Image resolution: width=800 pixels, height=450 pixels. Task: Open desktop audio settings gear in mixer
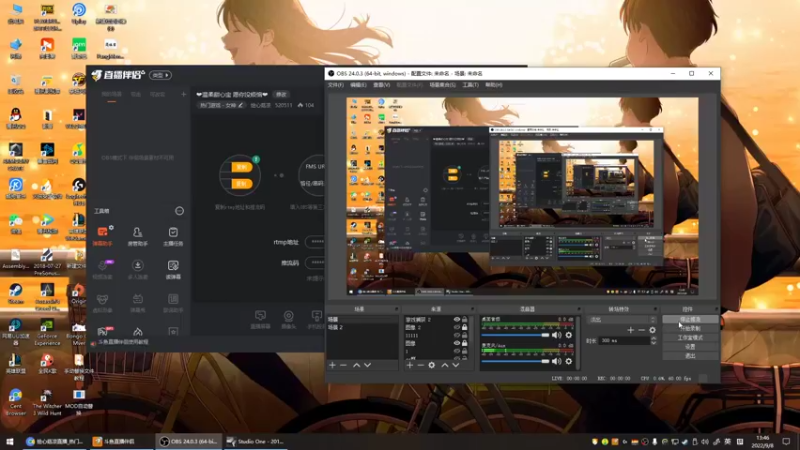569,335
